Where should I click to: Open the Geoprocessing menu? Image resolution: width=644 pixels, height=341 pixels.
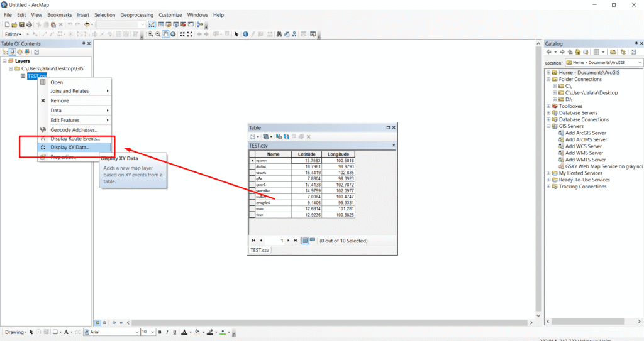pos(136,15)
